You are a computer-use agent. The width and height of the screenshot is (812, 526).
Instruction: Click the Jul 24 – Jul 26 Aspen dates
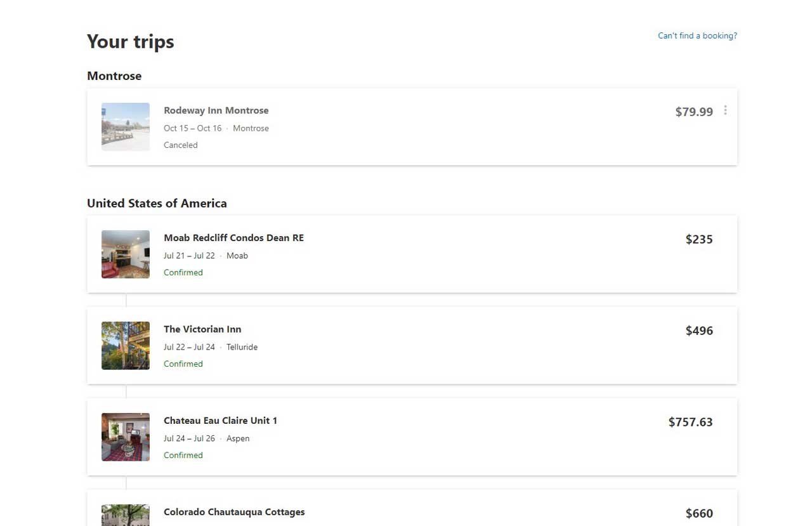[189, 438]
